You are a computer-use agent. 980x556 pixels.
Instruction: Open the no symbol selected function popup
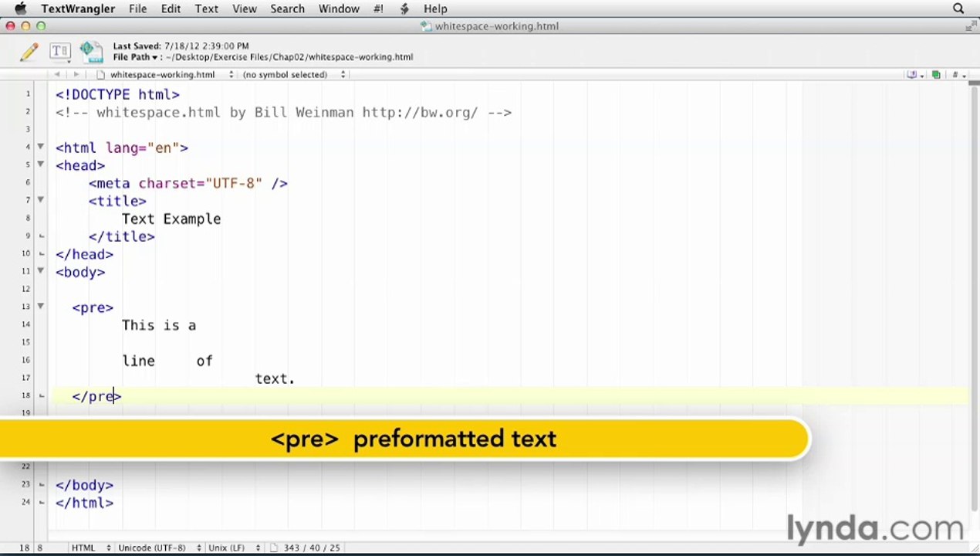point(292,75)
